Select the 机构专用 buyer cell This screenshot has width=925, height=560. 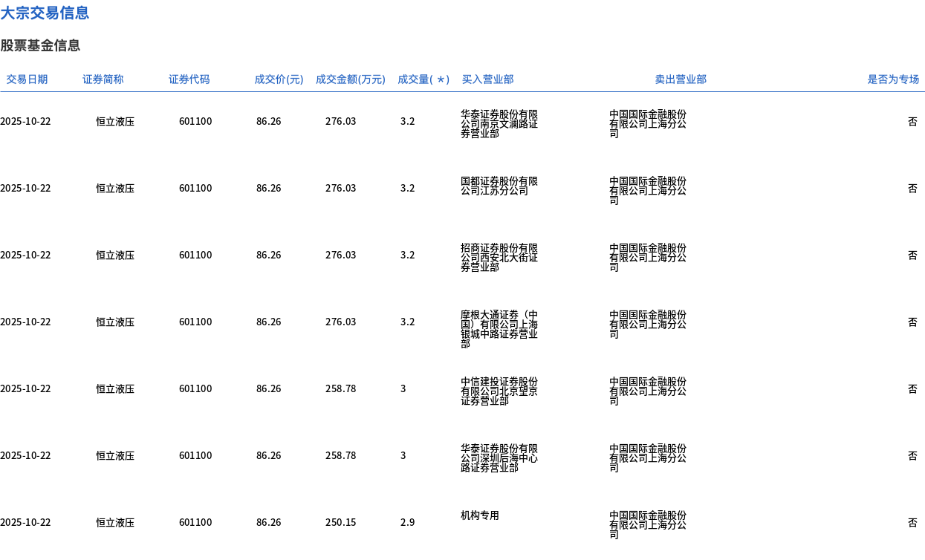pos(480,515)
